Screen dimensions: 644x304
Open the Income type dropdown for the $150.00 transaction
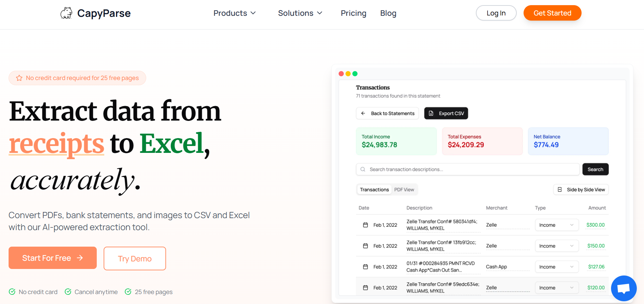coord(556,246)
